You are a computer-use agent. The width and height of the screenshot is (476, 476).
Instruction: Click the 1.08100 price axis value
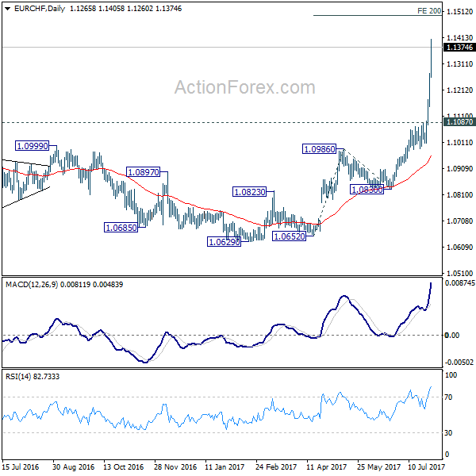[459, 194]
